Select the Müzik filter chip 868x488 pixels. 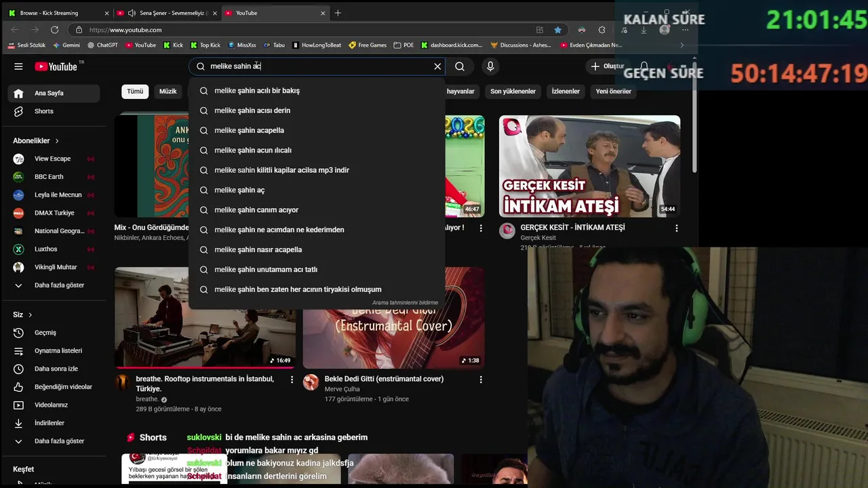[167, 91]
